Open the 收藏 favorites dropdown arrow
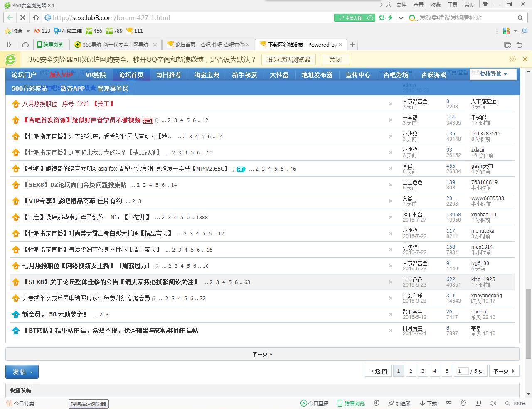Screen dimensions: 532x409 tap(27, 31)
